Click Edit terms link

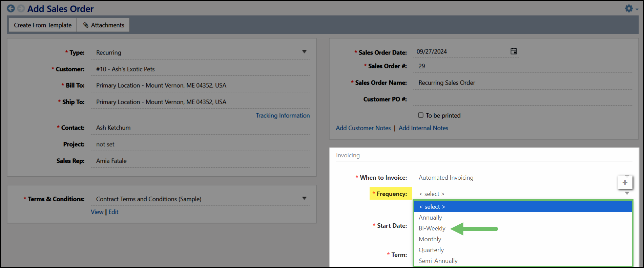(x=113, y=212)
